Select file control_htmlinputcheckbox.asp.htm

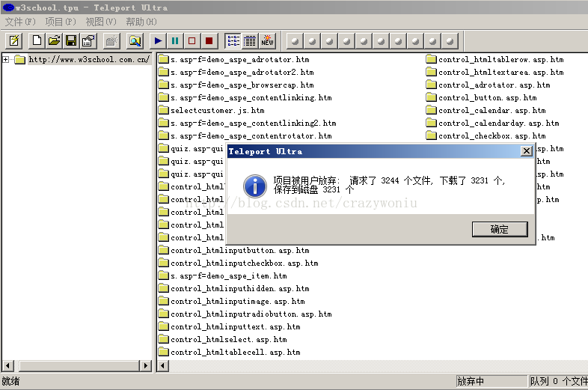[245, 263]
